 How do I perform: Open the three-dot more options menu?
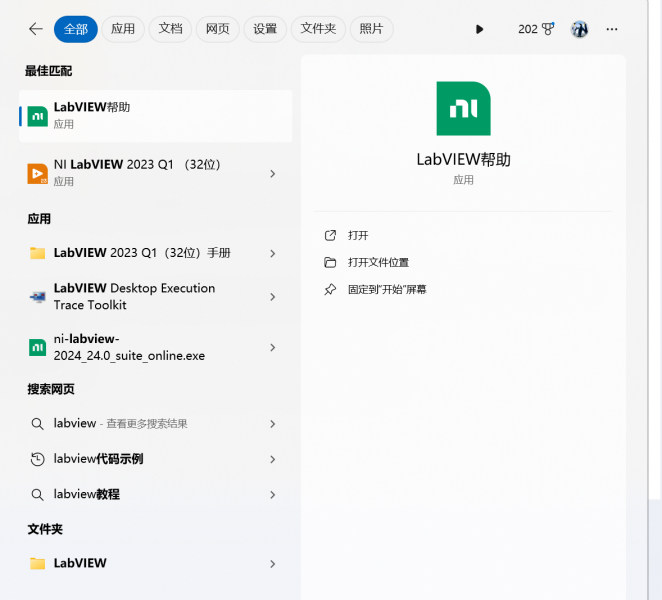point(612,29)
